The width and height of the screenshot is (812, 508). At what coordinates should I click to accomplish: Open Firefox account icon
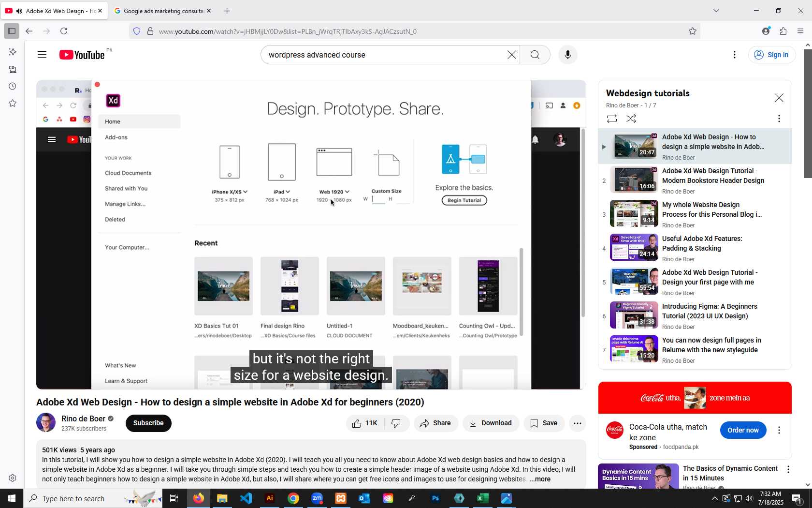766,31
